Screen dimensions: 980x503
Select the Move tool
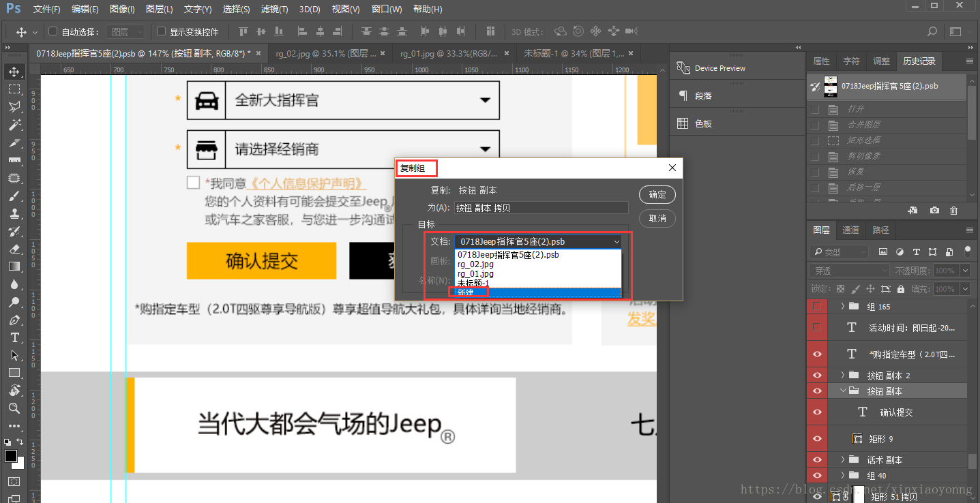tap(14, 72)
